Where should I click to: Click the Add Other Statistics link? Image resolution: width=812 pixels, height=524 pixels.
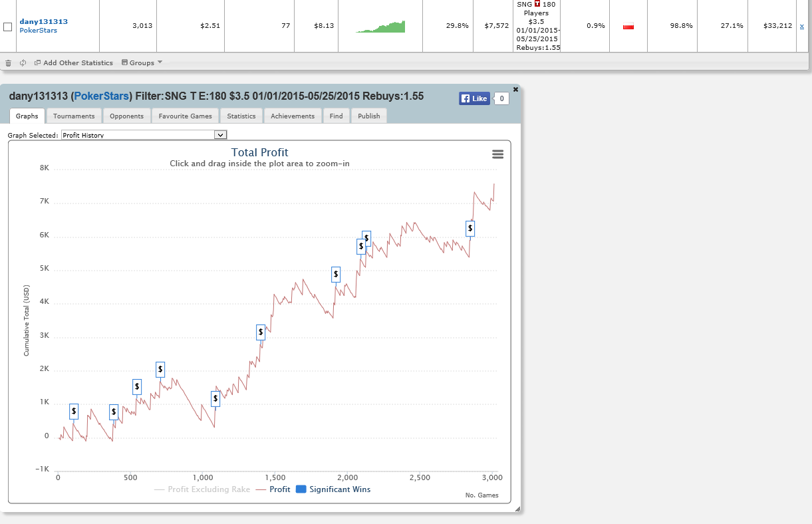coord(74,63)
